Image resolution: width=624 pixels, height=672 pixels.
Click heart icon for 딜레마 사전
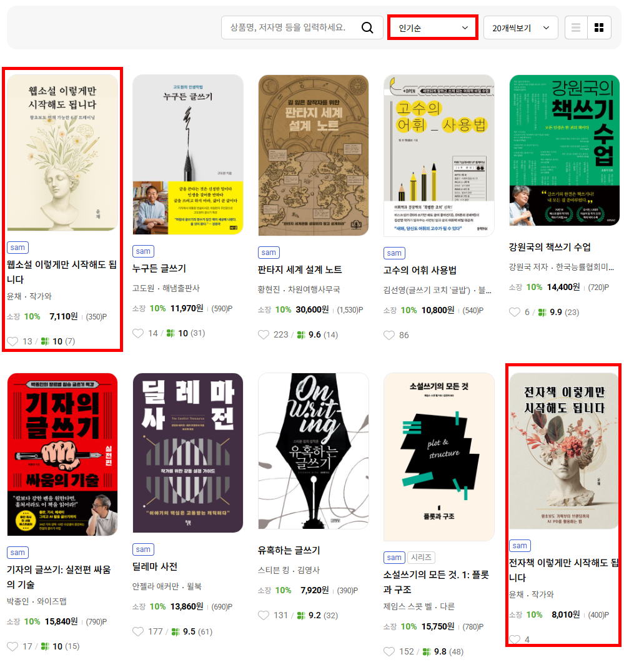tap(138, 632)
